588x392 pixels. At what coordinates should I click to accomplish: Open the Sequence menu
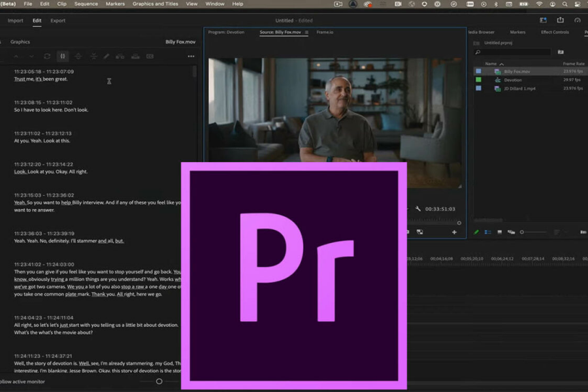(86, 4)
